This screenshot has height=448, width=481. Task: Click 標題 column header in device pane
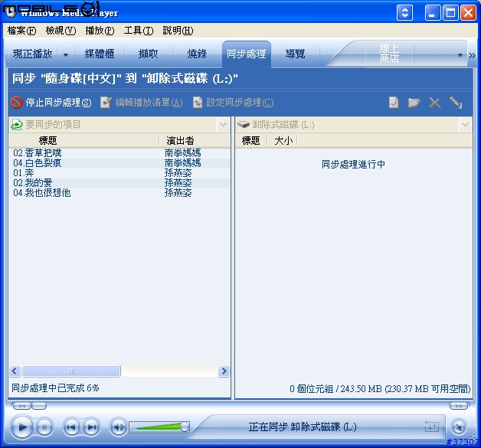coord(251,141)
